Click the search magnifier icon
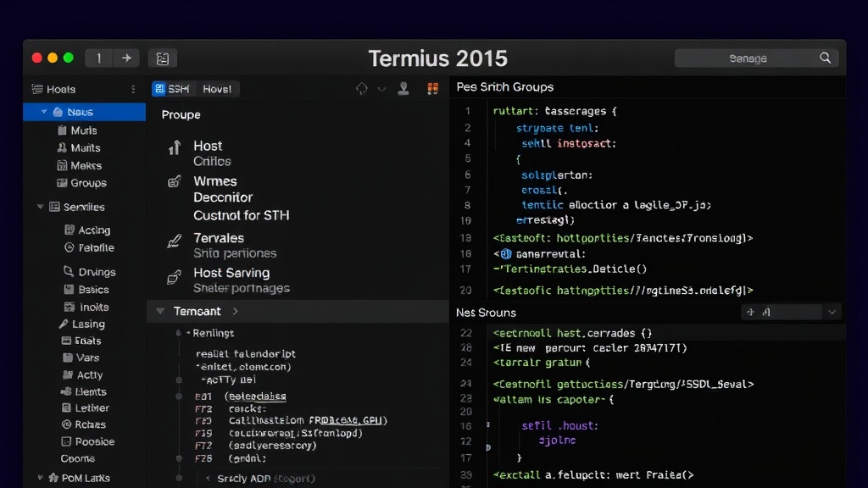 [x=825, y=58]
